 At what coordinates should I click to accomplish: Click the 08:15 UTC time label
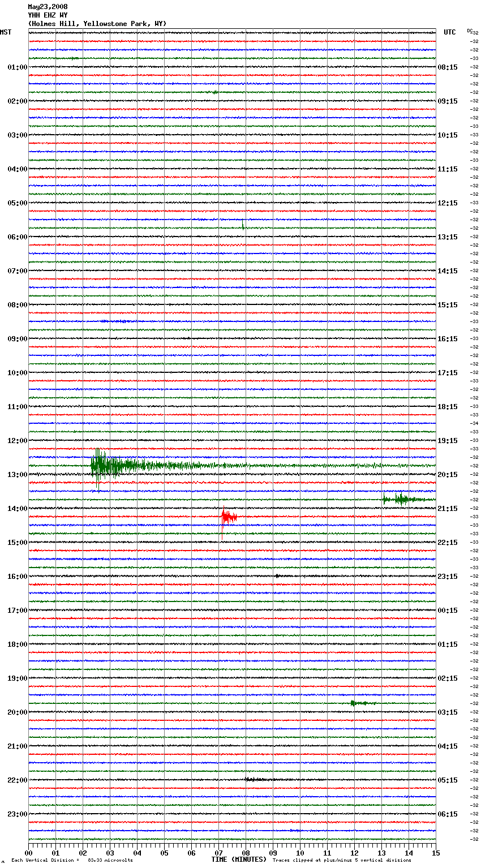448,67
